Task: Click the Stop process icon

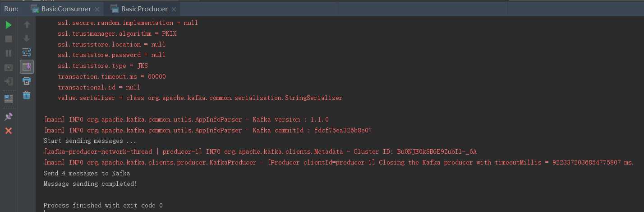Action: (9, 39)
